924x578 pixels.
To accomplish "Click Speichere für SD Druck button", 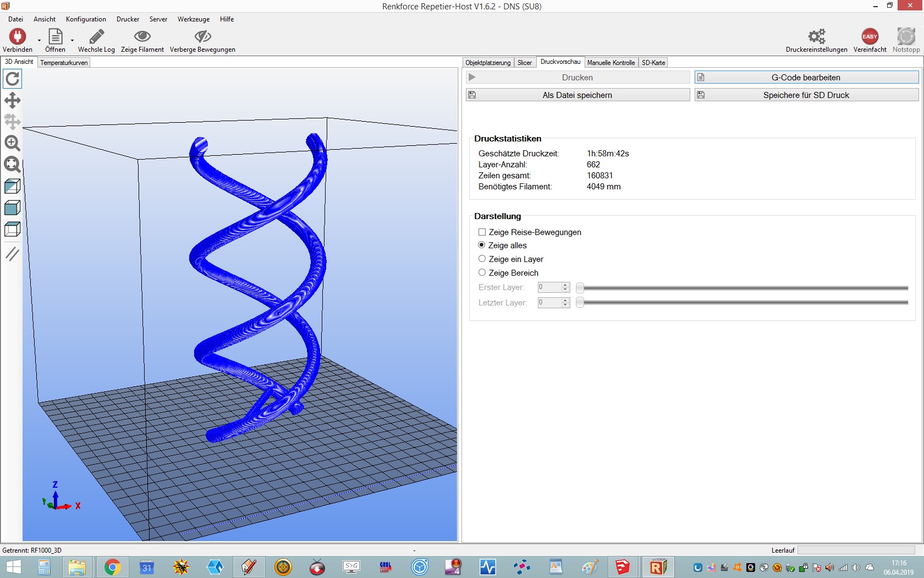I will coord(806,95).
